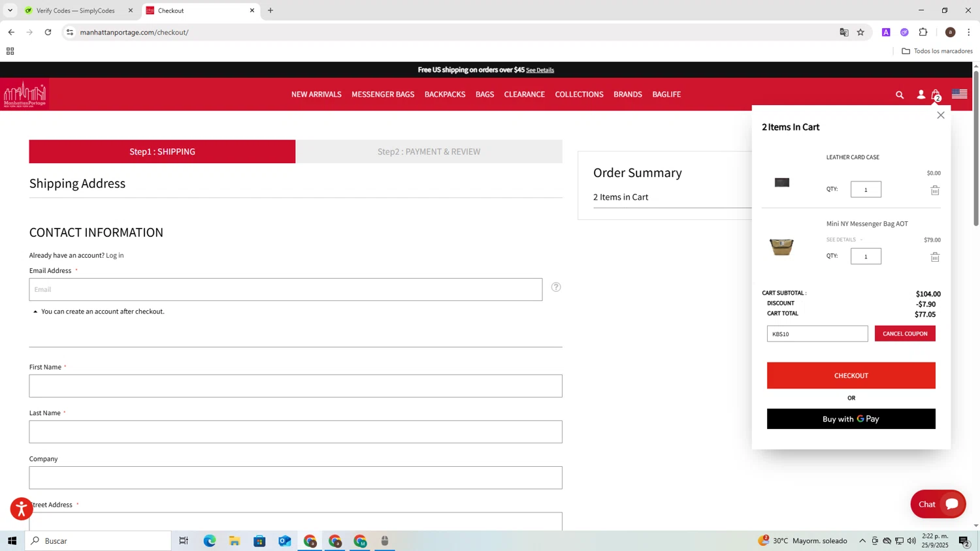Click the Leather Card Case thumbnail

(x=782, y=183)
